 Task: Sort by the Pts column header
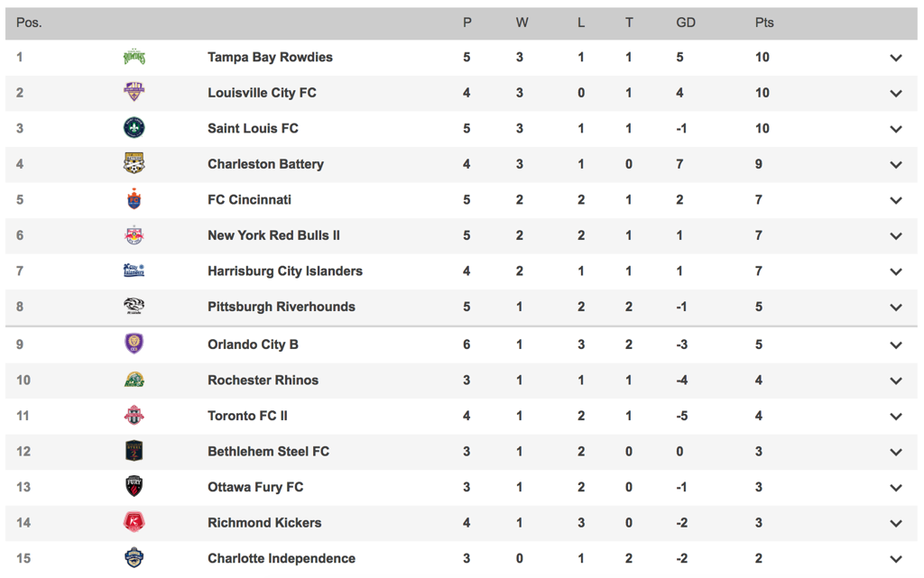(x=763, y=23)
